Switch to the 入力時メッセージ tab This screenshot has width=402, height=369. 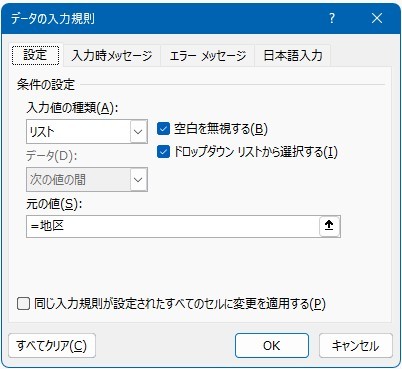(x=112, y=55)
